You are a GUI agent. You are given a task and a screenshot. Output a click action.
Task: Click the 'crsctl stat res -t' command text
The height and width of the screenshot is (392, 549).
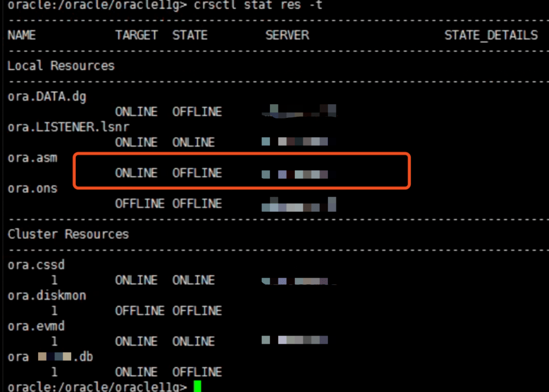(258, 5)
